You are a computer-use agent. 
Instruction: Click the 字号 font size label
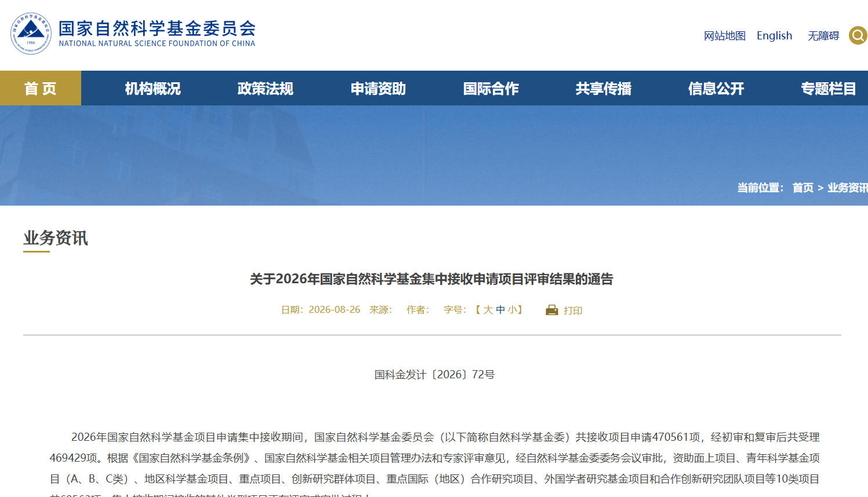point(455,310)
